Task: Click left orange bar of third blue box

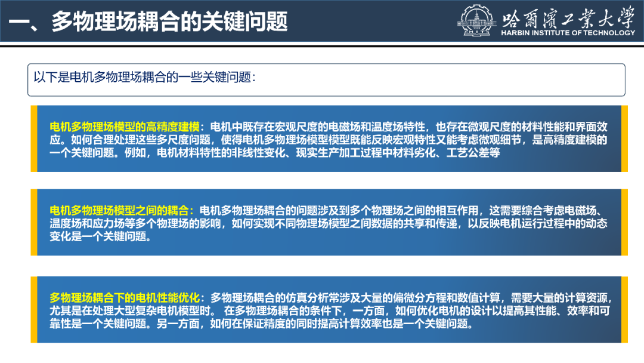Action: pyautogui.click(x=34, y=310)
